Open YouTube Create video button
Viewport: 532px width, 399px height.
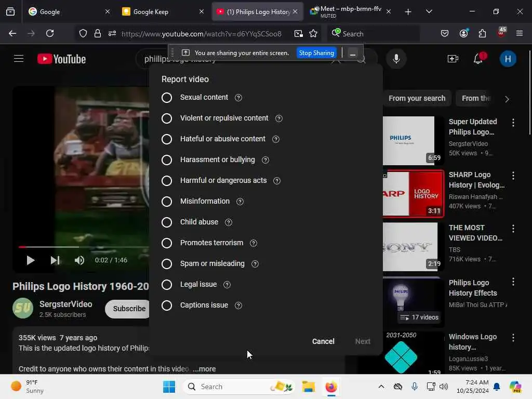(x=453, y=59)
